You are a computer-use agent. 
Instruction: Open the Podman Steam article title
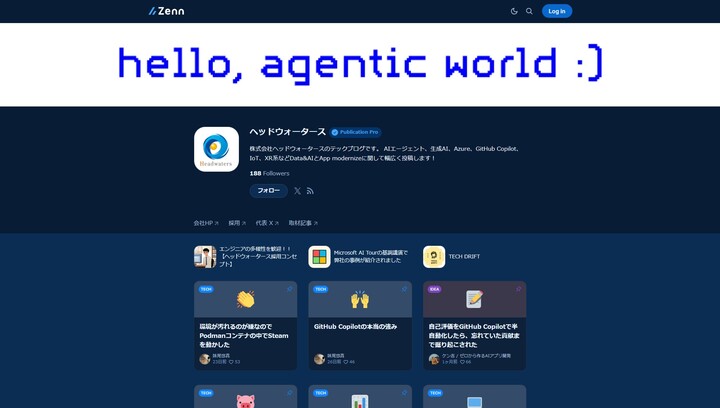point(244,335)
